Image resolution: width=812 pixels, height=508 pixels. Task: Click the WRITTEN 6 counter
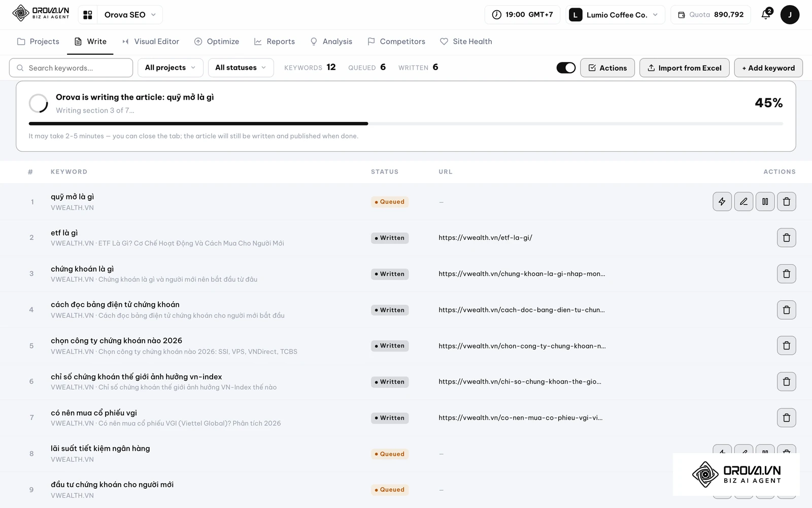point(418,68)
